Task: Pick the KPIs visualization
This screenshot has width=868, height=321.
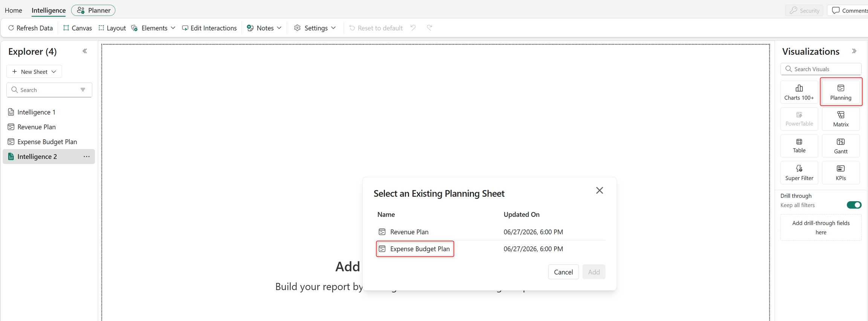Action: pos(841,173)
